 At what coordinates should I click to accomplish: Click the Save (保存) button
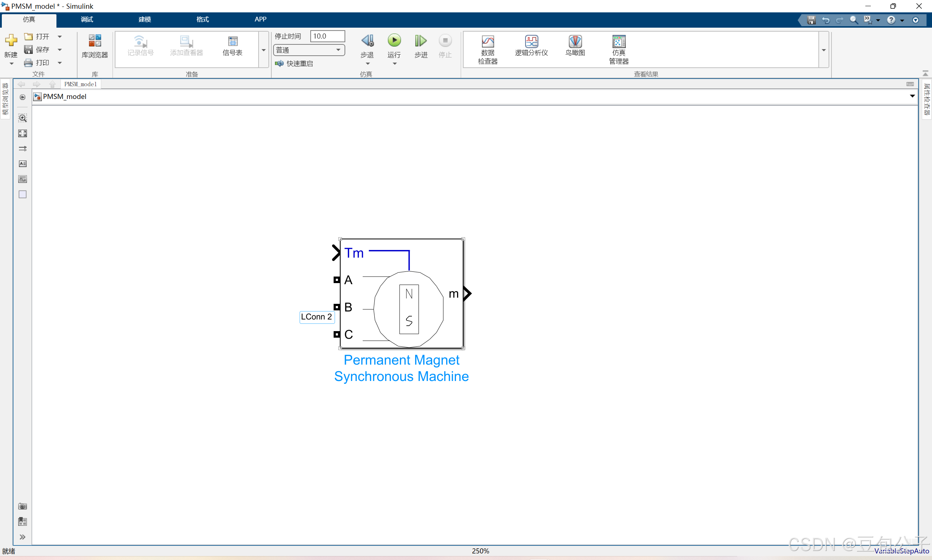pyautogui.click(x=37, y=49)
